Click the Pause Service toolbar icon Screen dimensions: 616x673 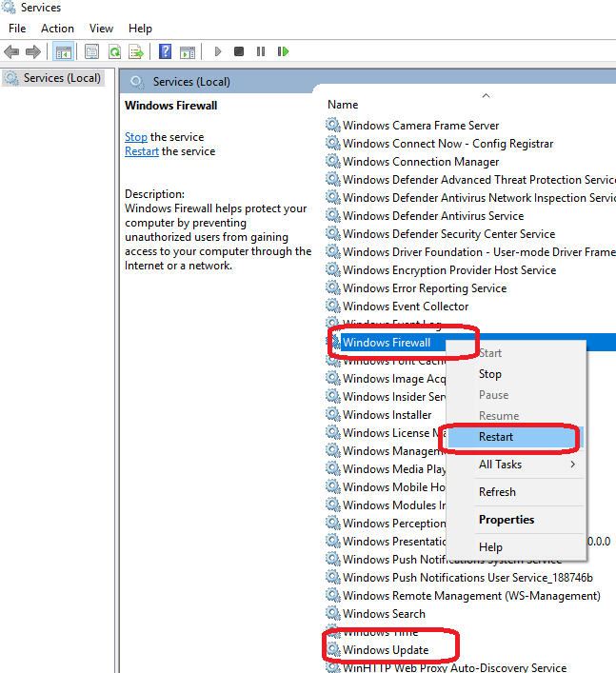click(x=261, y=52)
